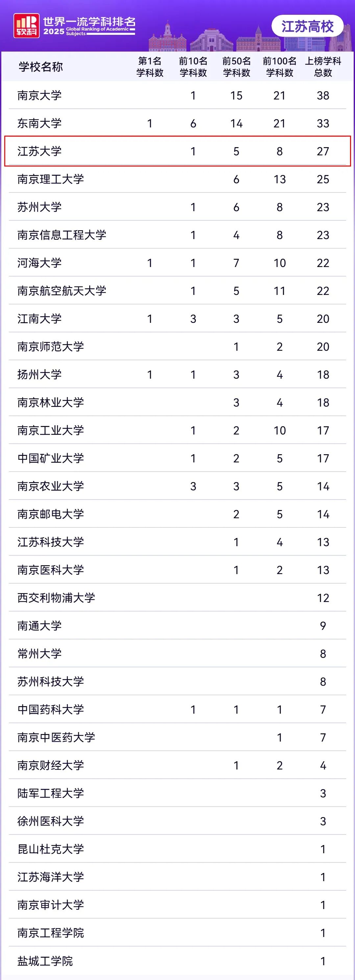
Task: Select the 中国药科大学 row name
Action: click(x=51, y=709)
